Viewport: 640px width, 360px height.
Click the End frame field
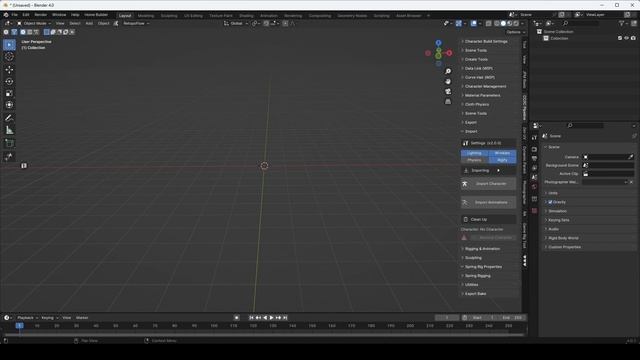click(x=513, y=318)
